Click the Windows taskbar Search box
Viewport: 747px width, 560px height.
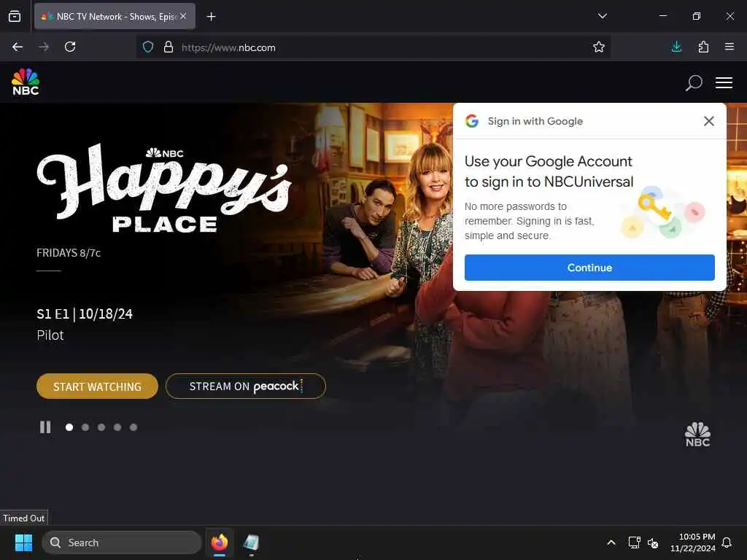[122, 542]
